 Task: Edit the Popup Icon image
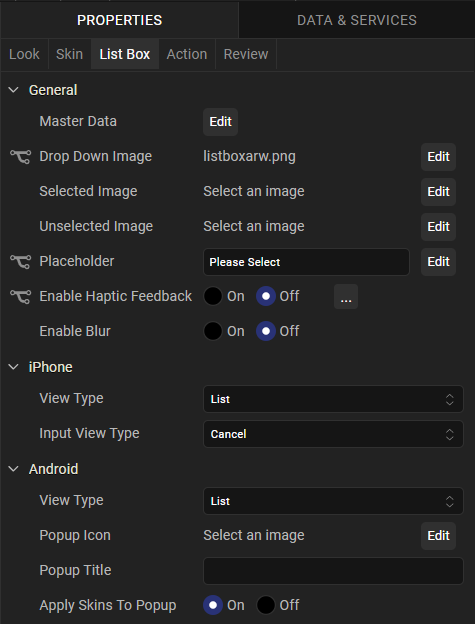click(x=438, y=536)
